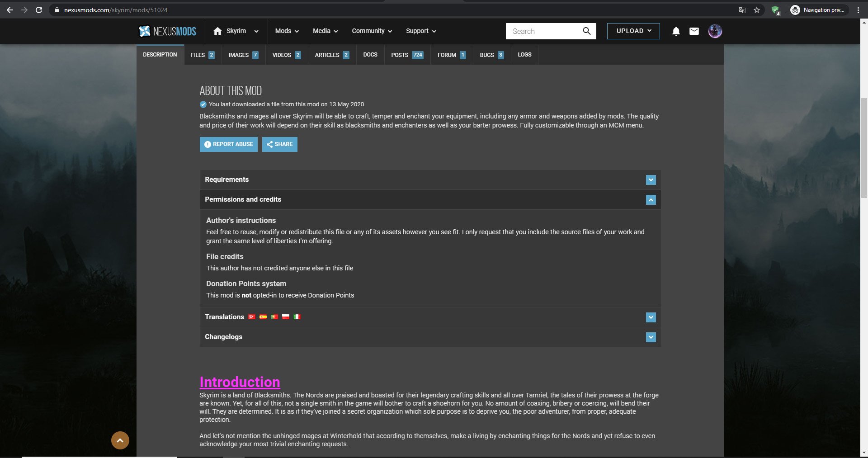Click the Share button

coord(280,144)
